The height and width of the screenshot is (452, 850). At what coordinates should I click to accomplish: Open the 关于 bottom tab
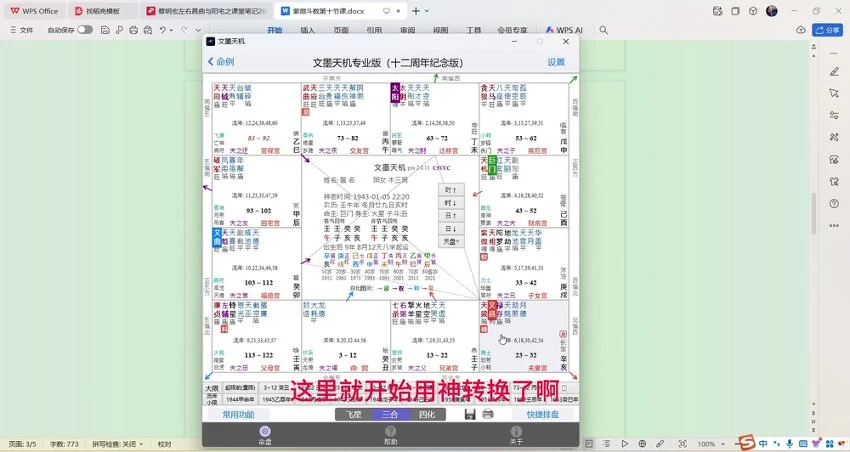[516, 435]
